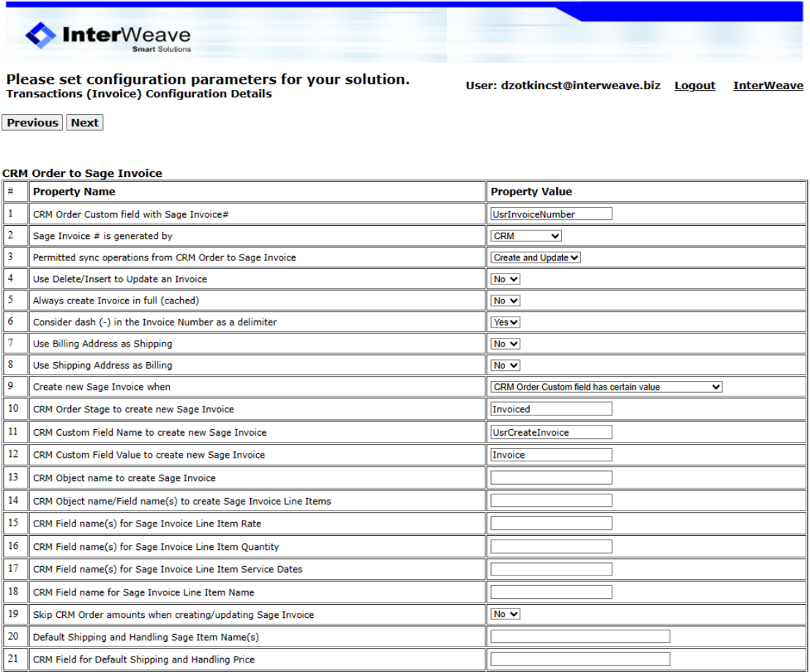This screenshot has height=672, width=810.
Task: Click the InterWeave logo icon
Action: (40, 35)
